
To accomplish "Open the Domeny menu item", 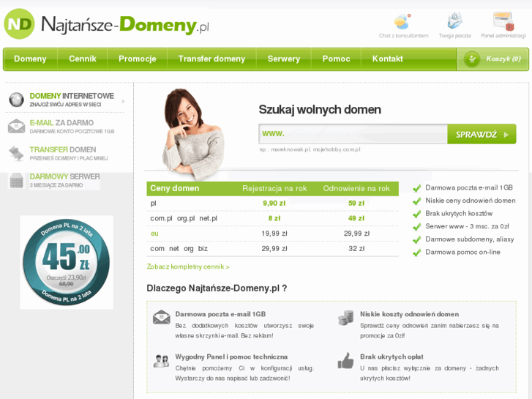I will point(30,59).
